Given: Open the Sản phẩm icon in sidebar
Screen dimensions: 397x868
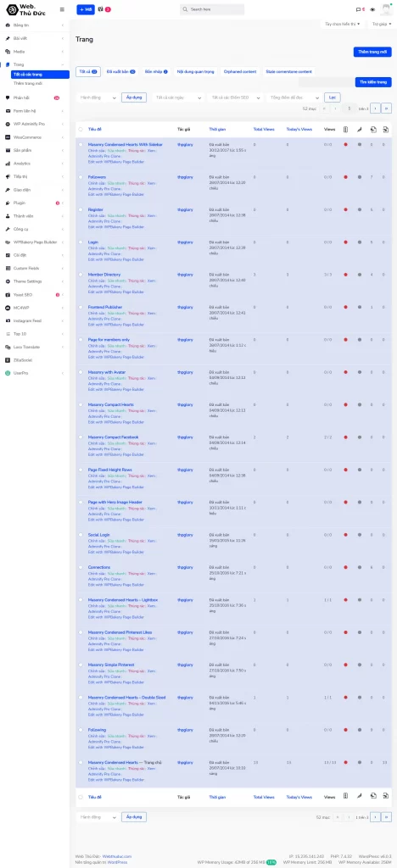Looking at the screenshot, I should click(x=8, y=150).
